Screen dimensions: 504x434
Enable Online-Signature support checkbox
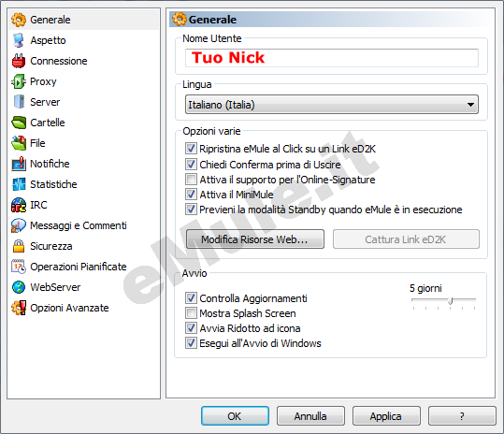[191, 179]
